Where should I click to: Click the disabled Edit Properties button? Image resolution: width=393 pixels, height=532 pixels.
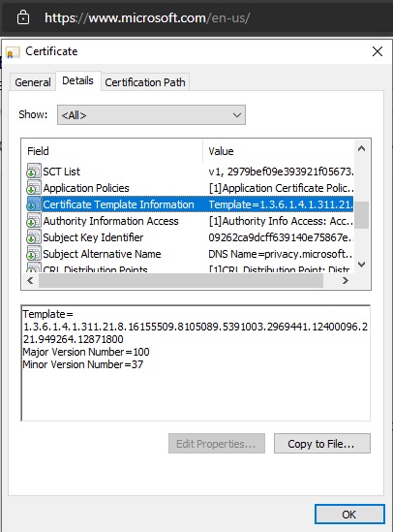coord(217,444)
